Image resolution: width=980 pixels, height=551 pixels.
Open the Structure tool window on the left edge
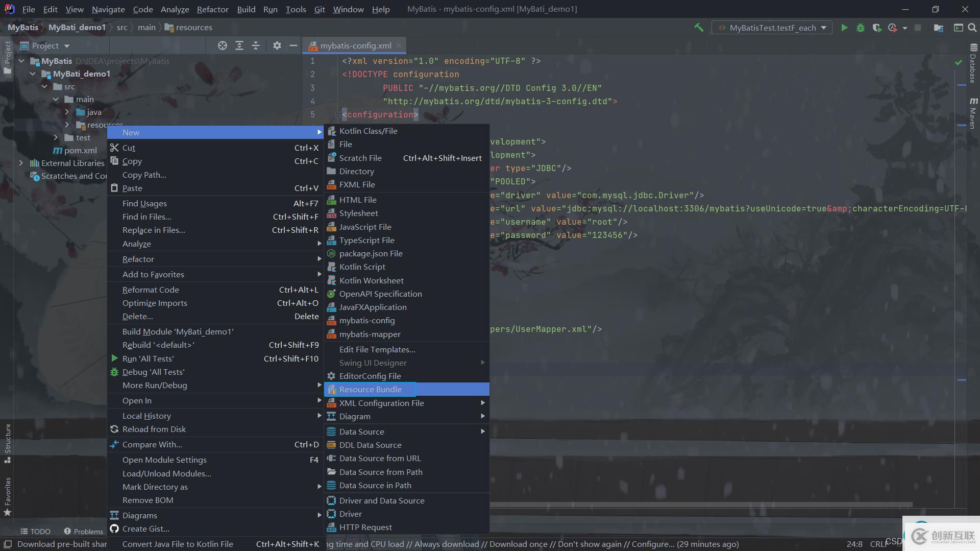coord(7,443)
